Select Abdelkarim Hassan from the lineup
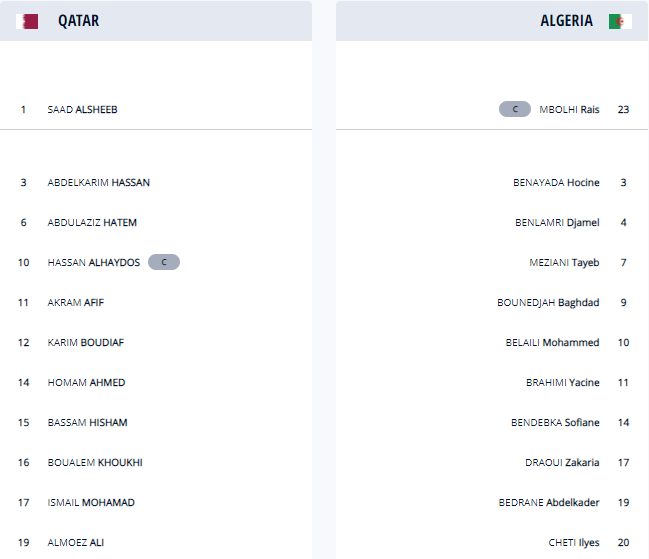Viewport: 649px width, 559px height. tap(98, 182)
